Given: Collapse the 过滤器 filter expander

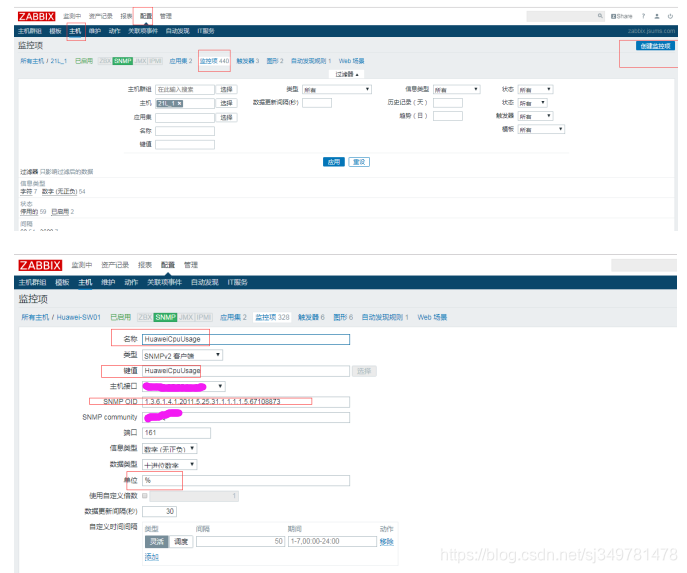Looking at the screenshot, I should point(347,74).
